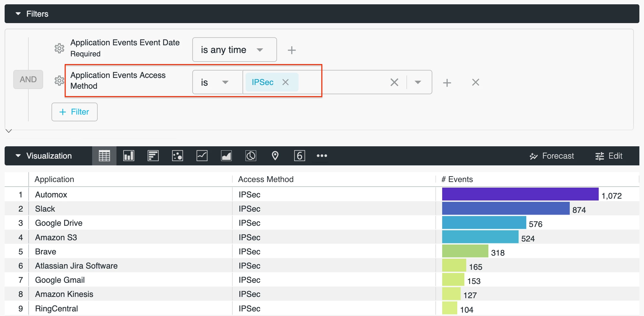
Task: Collapse the Visualization section
Action: pos(18,156)
